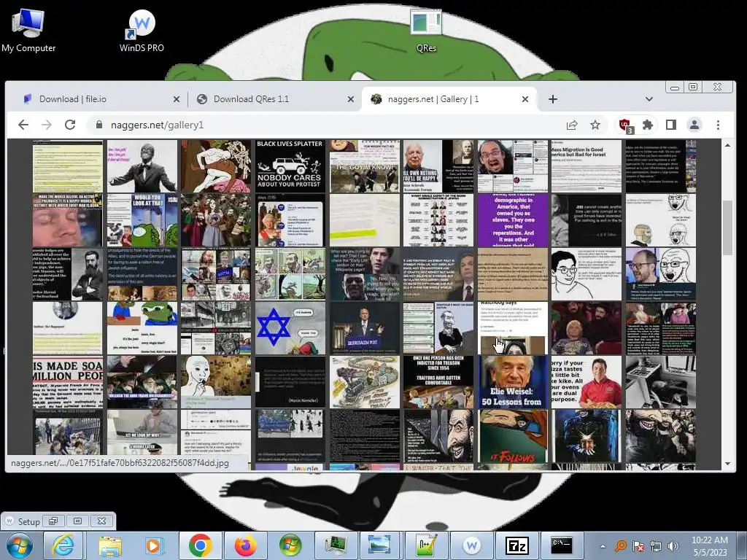Open the volume speaker tray icon
The height and width of the screenshot is (560, 747).
coord(673,546)
